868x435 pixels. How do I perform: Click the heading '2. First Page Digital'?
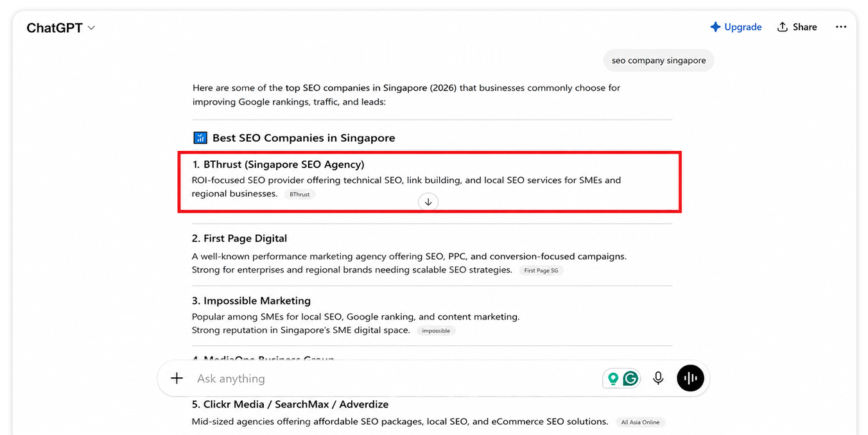point(239,238)
